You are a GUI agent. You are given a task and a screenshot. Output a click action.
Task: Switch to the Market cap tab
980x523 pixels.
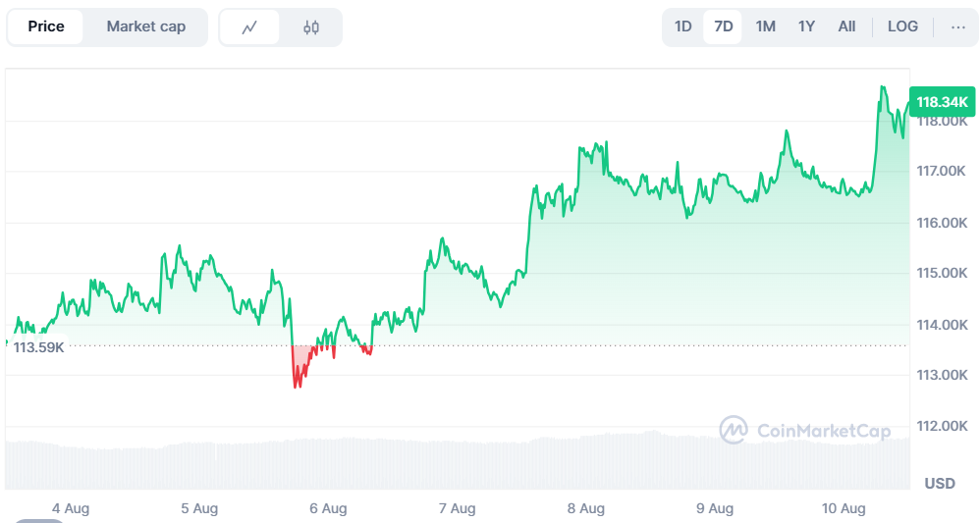coord(145,26)
